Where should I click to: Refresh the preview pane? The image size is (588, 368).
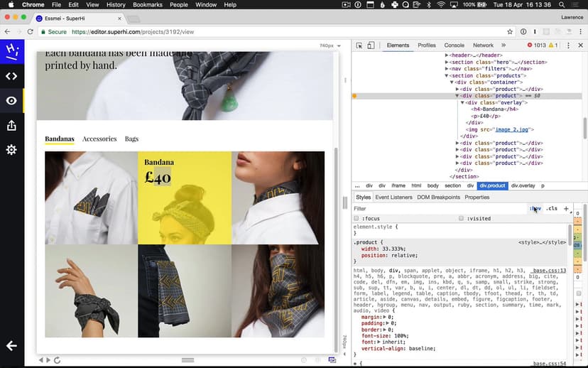pos(57,360)
